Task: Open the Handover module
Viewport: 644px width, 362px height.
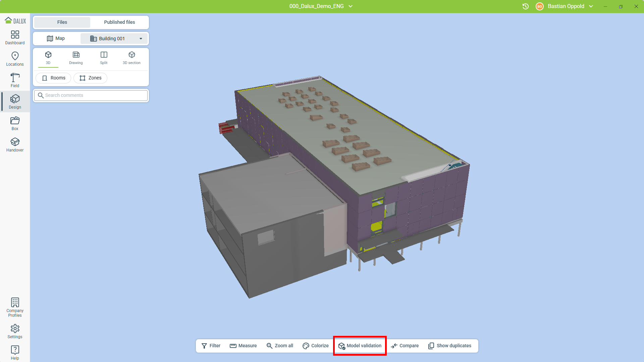Action: tap(15, 144)
